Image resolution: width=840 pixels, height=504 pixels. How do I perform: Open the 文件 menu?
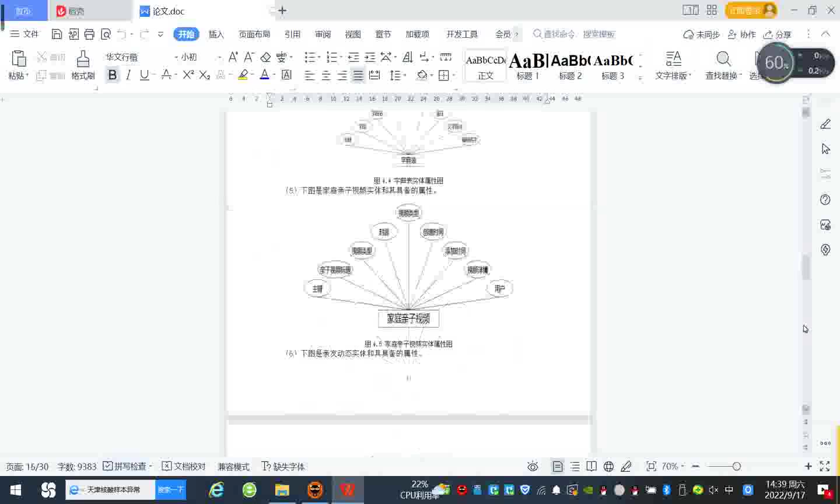pyautogui.click(x=24, y=34)
